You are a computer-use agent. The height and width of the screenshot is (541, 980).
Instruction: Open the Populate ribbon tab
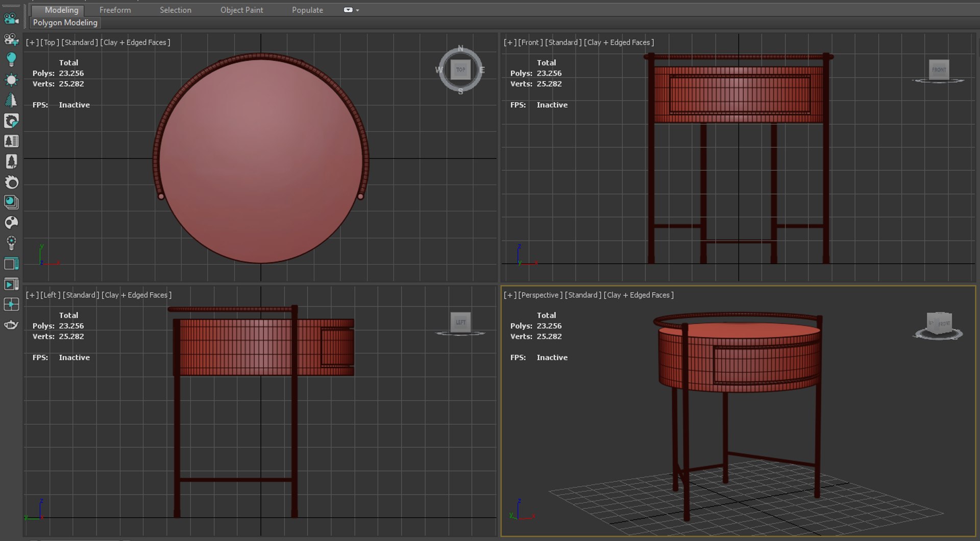[x=307, y=10]
